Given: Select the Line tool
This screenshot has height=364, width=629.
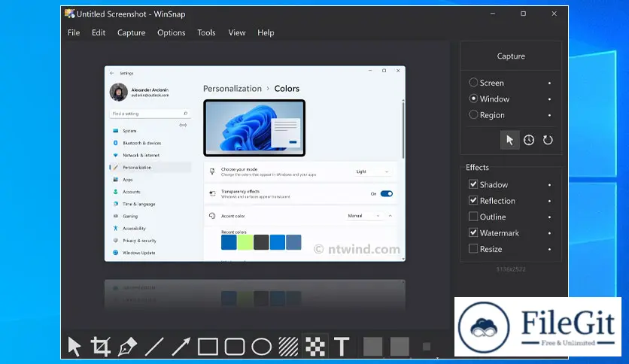Looking at the screenshot, I should [154, 347].
